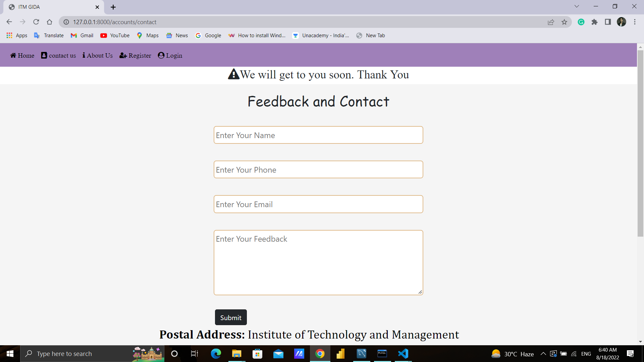Click the Extensions puzzle piece icon
The image size is (644, 362).
click(x=595, y=22)
